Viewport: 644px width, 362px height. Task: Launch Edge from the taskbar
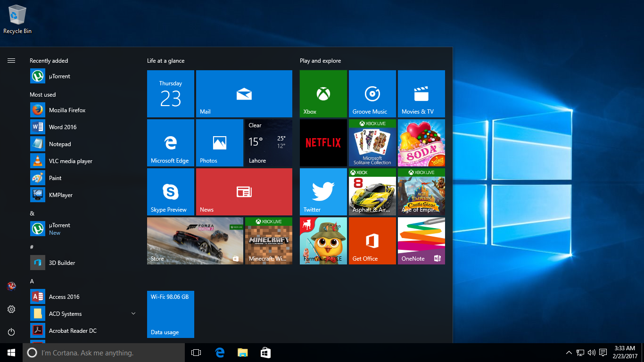[220, 353]
